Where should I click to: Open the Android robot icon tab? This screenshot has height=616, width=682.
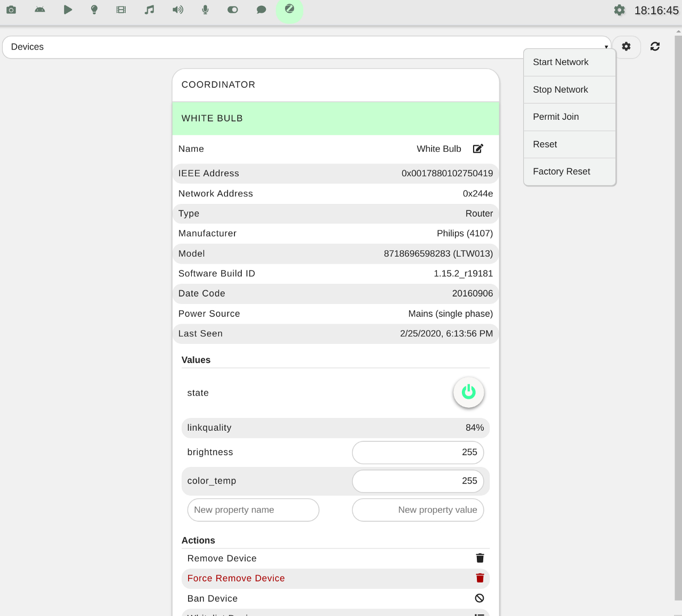tap(40, 10)
